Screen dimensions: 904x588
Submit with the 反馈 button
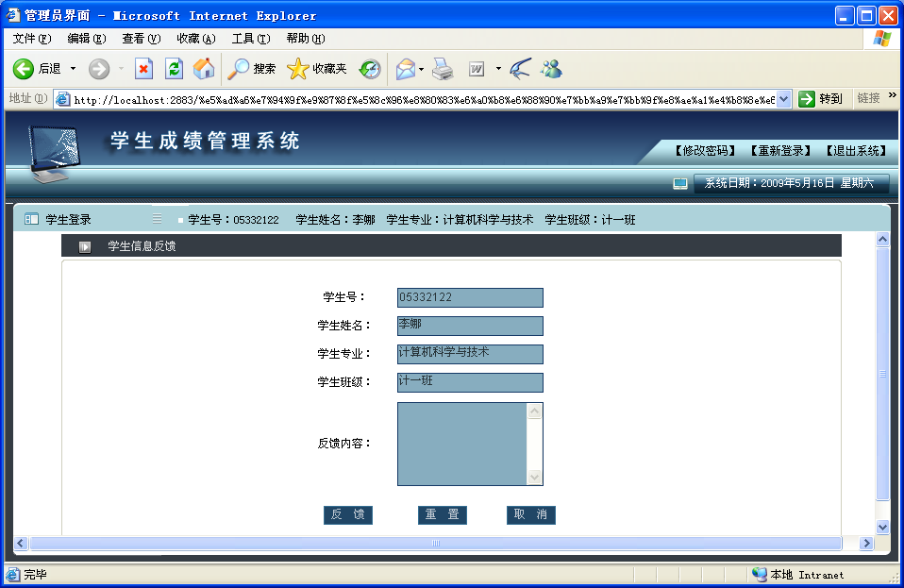347,514
